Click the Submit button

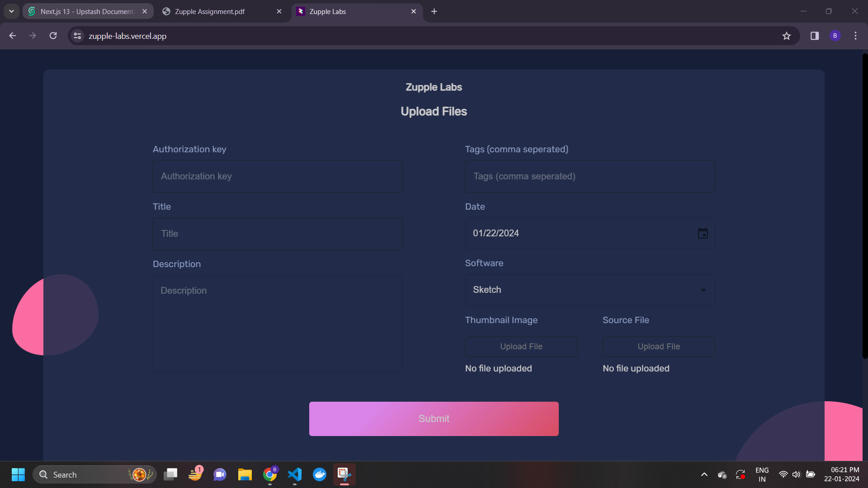[434, 419]
